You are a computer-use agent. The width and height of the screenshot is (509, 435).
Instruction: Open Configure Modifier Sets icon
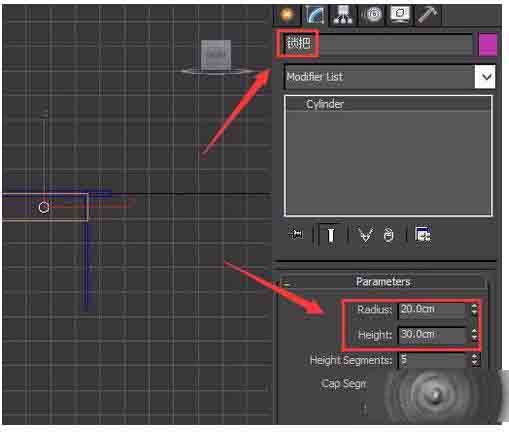point(423,234)
